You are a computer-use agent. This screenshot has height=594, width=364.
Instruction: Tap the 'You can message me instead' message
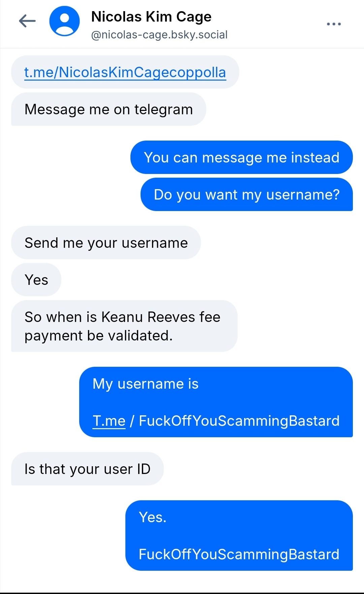pos(241,157)
